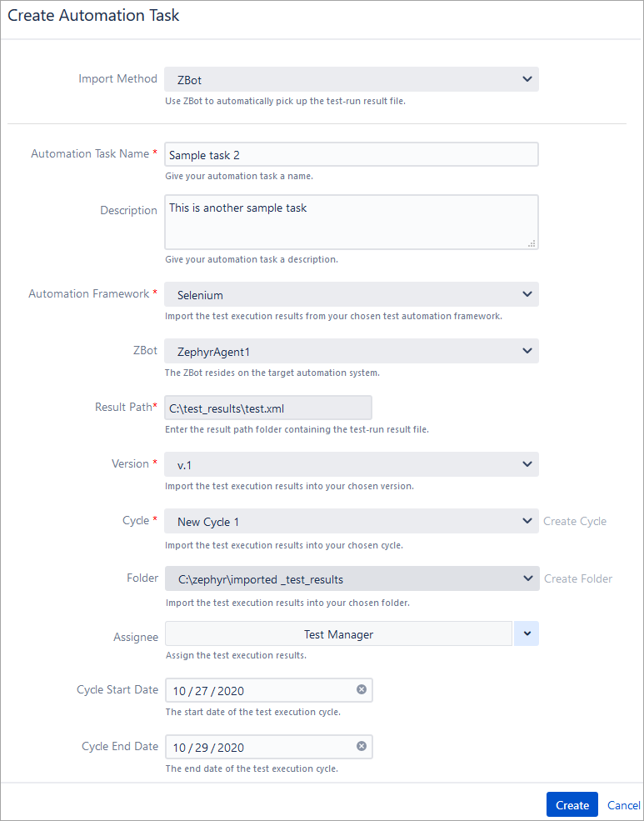Open the Import Method selector showing ZBot
This screenshot has width=644, height=821.
pyautogui.click(x=350, y=78)
